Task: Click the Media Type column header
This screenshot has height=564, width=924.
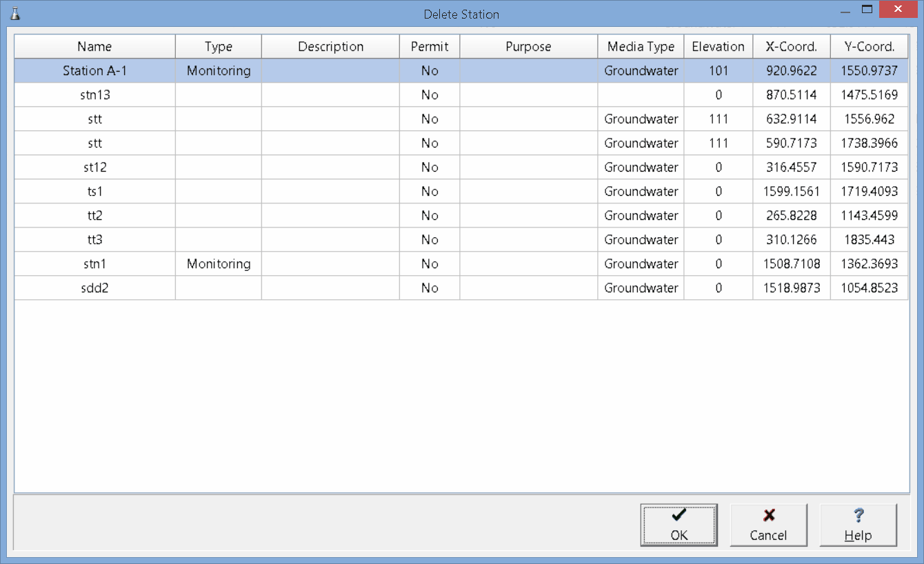Action: (641, 47)
